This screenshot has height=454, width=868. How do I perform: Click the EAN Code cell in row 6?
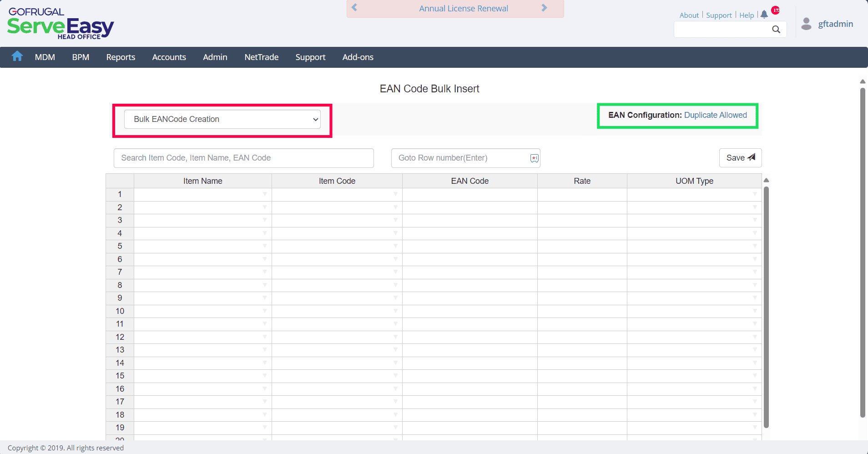tap(470, 259)
